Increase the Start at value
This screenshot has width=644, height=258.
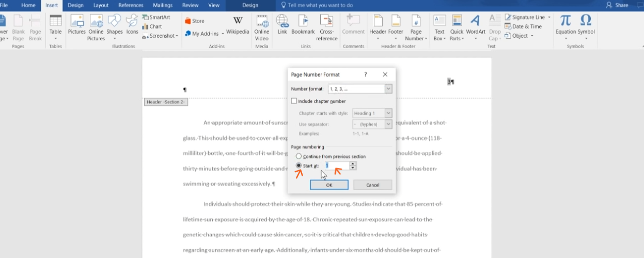click(353, 164)
